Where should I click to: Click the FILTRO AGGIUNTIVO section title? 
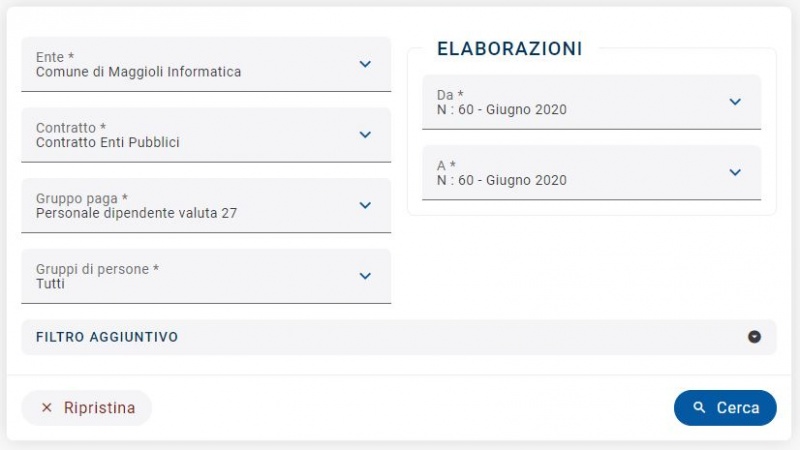[x=107, y=337]
